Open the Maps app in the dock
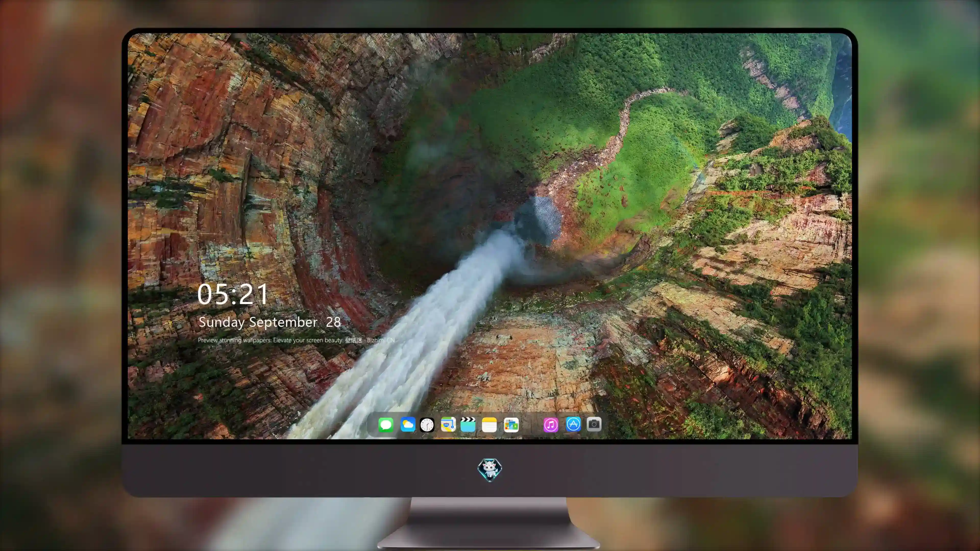Screen dimensions: 980x551 (448, 424)
